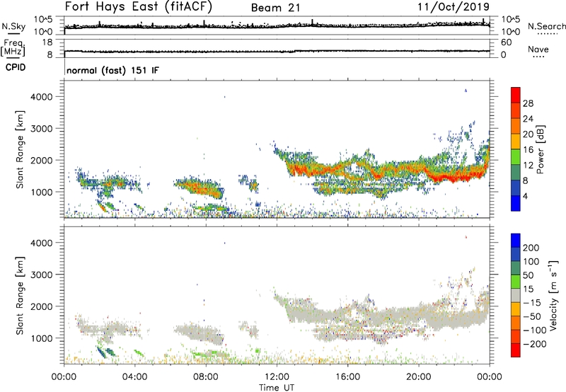Click the 'Time UT' axis title
Image resolution: width=566 pixels, height=392 pixels.
(277, 388)
